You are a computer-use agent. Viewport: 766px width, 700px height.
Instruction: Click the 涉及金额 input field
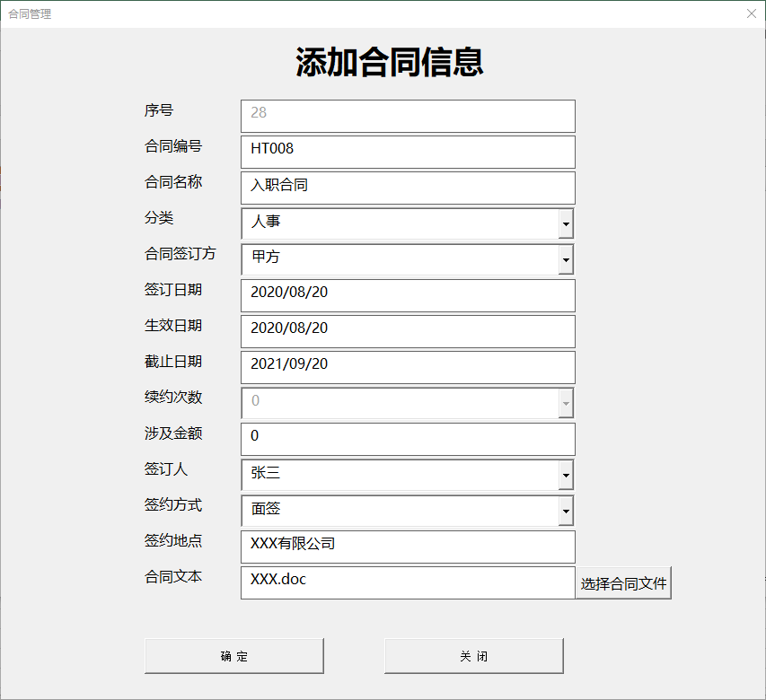(408, 440)
